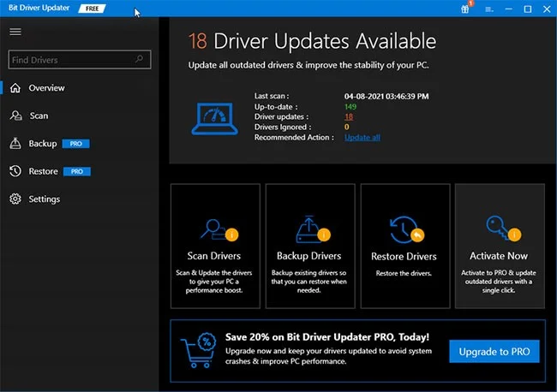The width and height of the screenshot is (557, 392).
Task: Click the Upgrade to PRO button
Action: pyautogui.click(x=494, y=351)
